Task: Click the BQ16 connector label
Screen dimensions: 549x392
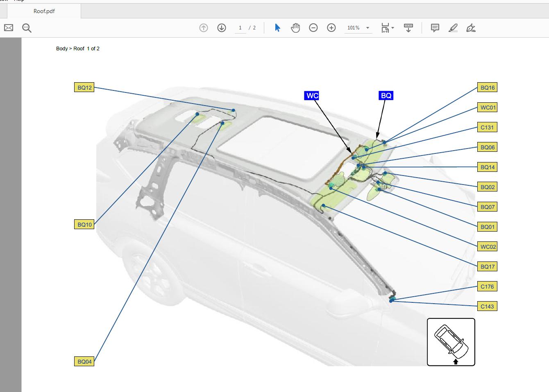Action: pyautogui.click(x=488, y=88)
